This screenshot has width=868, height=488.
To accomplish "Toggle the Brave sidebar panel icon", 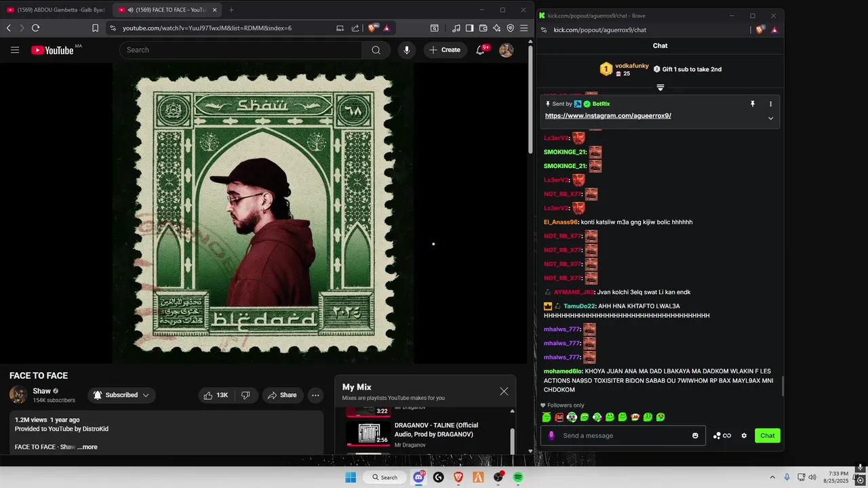I will [x=469, y=28].
